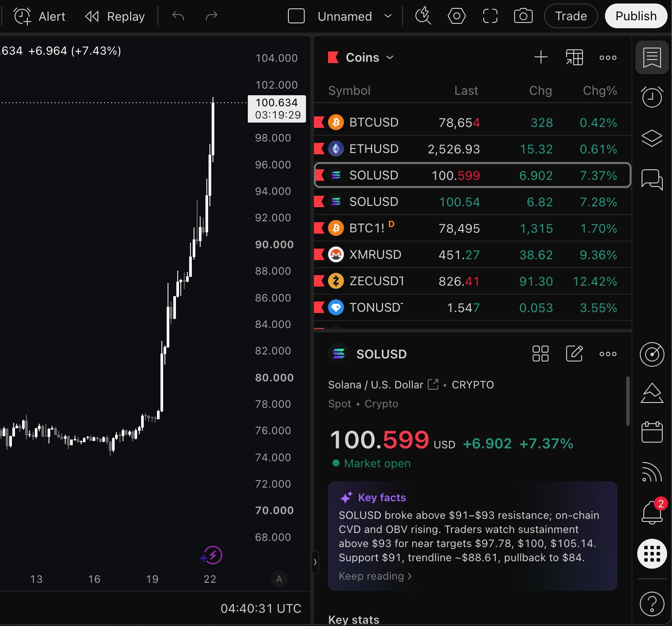Enter fullscreen mode
Screen dimensions: 672x626
(490, 16)
